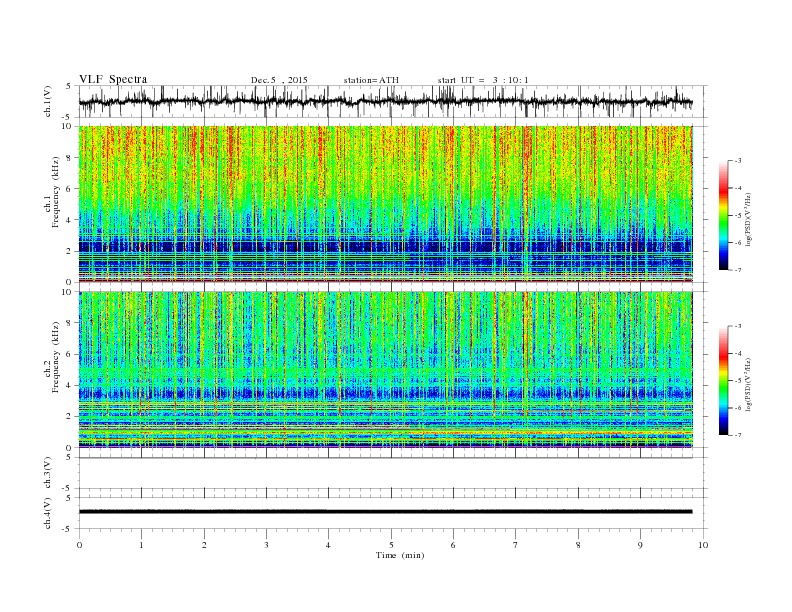
Task: Click the "-3" tick on ch.1 colorbar
Action: [x=738, y=161]
